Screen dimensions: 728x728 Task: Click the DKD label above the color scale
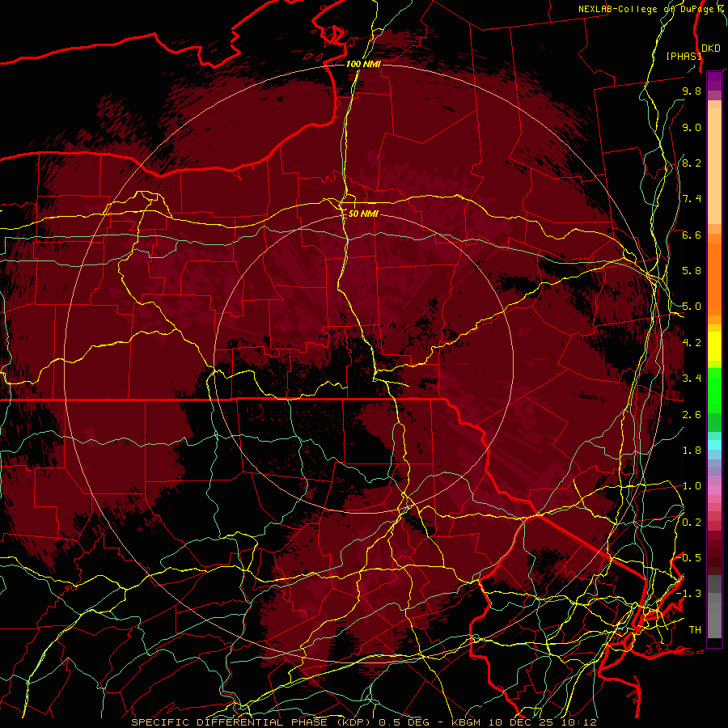(x=711, y=49)
